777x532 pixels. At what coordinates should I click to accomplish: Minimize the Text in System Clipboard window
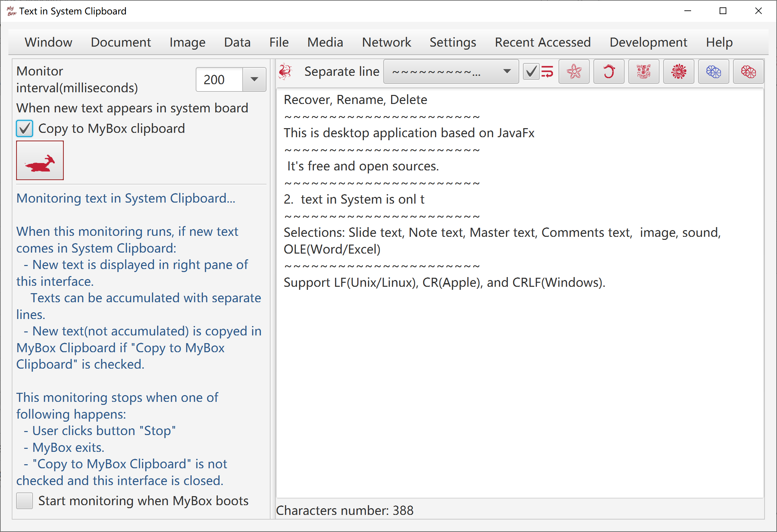point(688,11)
